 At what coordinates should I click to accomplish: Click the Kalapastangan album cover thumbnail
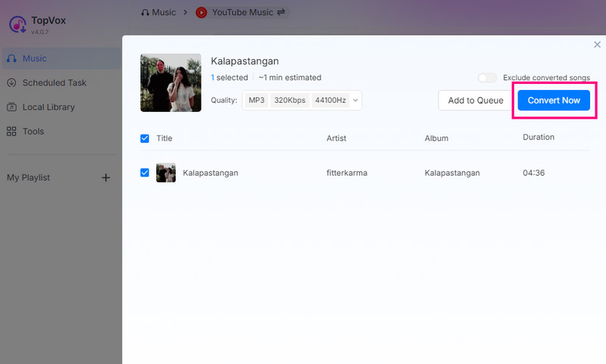click(170, 82)
